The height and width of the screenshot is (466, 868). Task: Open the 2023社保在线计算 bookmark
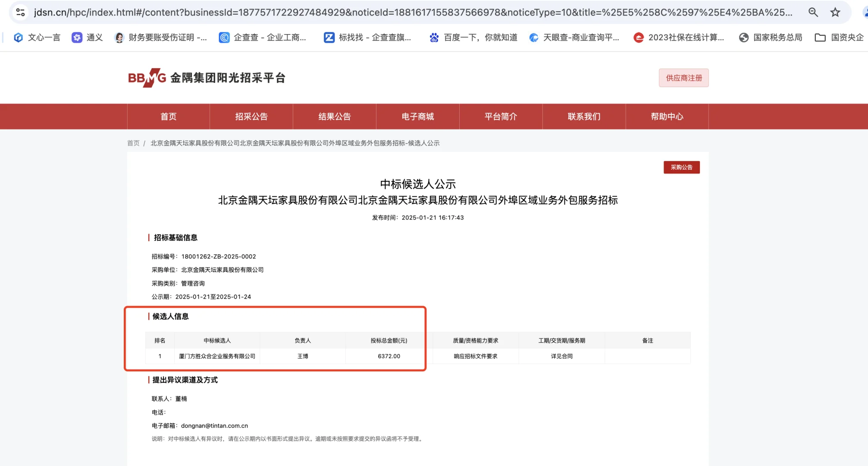679,38
